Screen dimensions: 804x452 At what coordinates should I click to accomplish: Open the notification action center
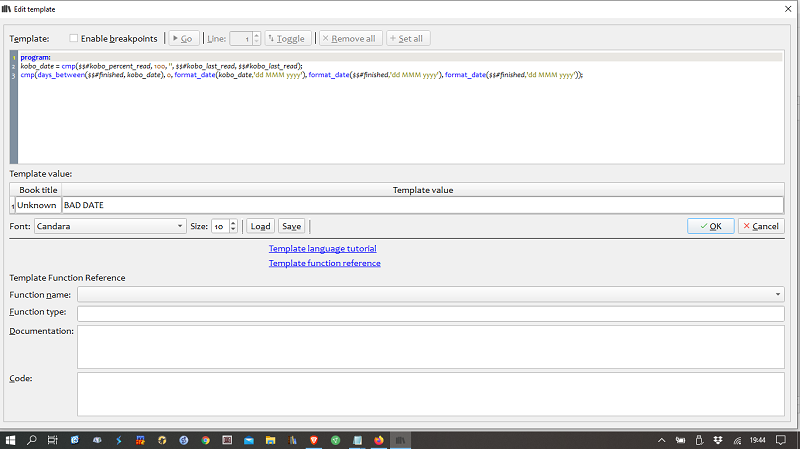click(781, 440)
